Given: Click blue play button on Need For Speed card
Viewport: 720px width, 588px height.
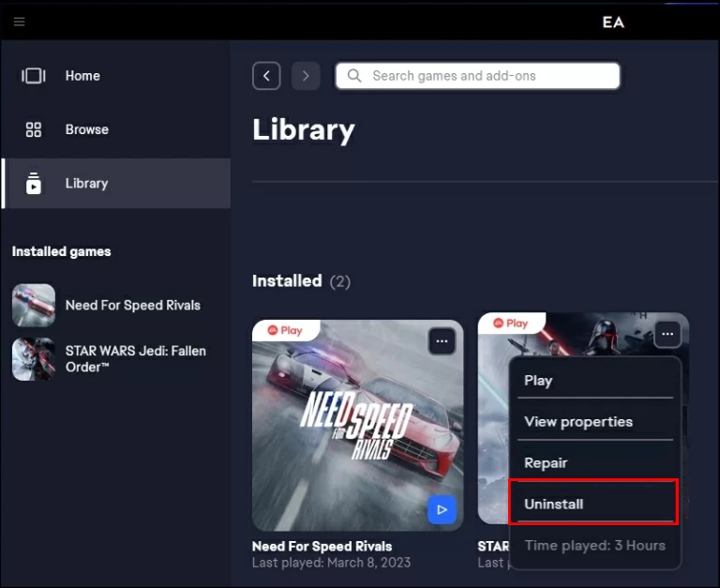Looking at the screenshot, I should [442, 509].
